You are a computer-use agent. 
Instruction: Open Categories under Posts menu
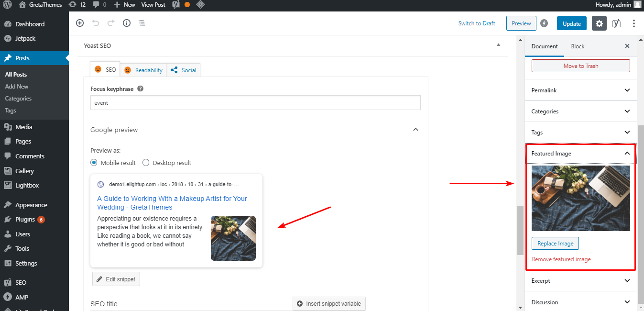(x=18, y=99)
